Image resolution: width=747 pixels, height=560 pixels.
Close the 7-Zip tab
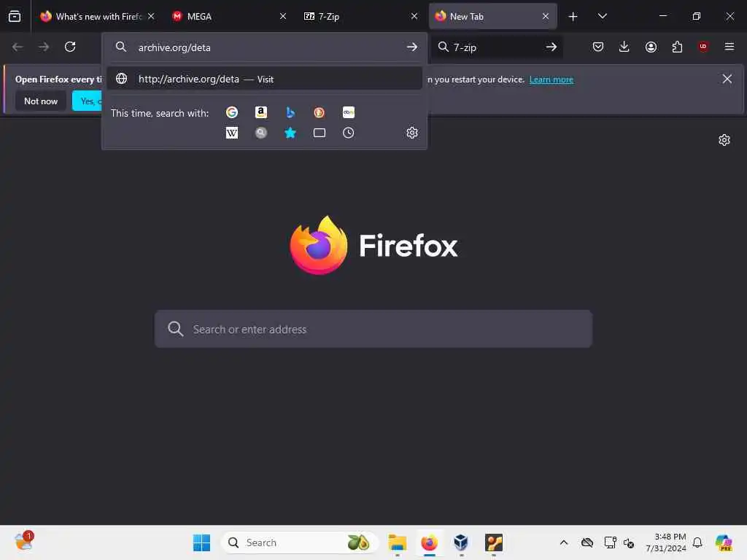tap(414, 16)
